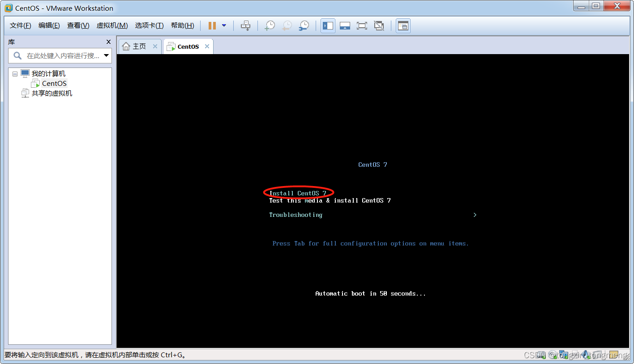The width and height of the screenshot is (634, 364).
Task: Close the 主页 tab
Action: 155,46
